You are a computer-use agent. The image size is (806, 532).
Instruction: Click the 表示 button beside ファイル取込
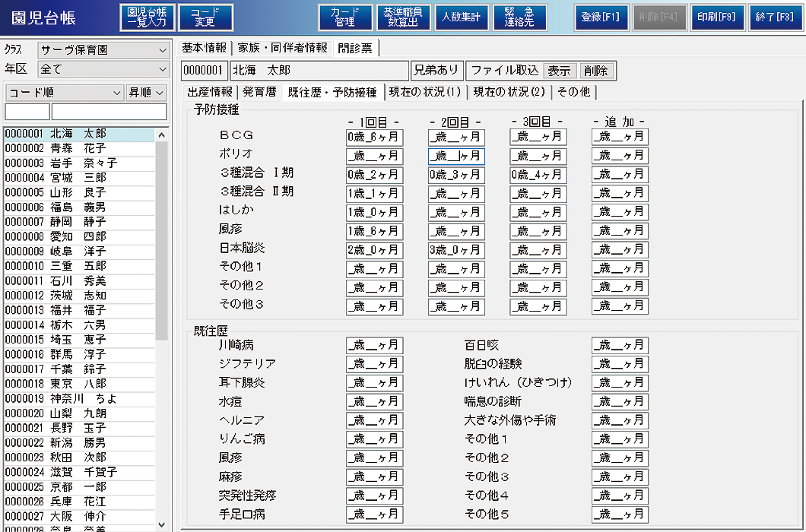(x=559, y=71)
